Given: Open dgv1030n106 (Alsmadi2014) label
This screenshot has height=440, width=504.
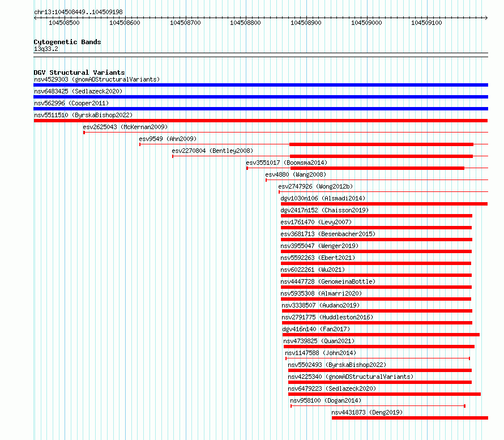Looking at the screenshot, I should click(323, 198).
